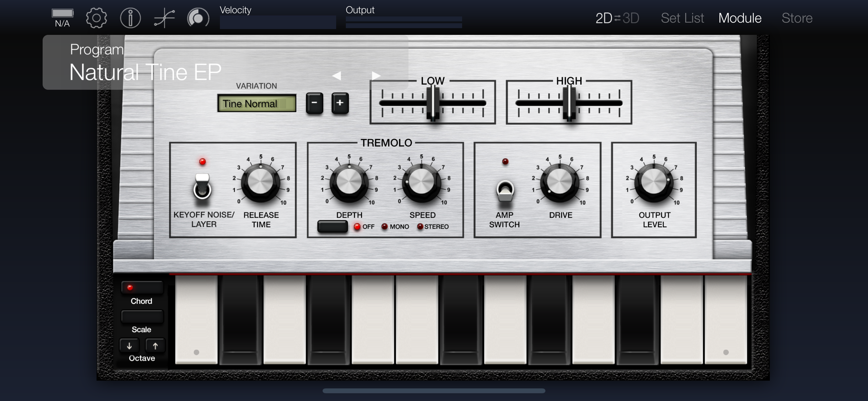The width and height of the screenshot is (868, 401).
Task: Go to next program with right arrow
Action: pos(376,76)
